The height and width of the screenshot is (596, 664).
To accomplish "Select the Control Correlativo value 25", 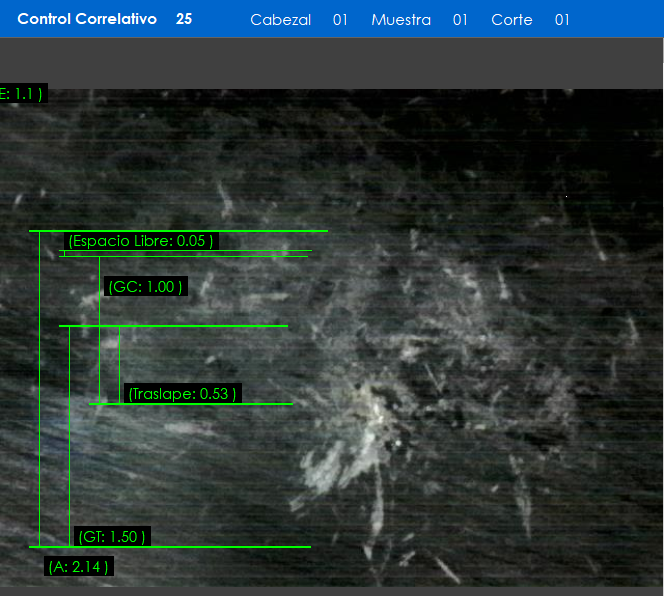I will coord(184,19).
